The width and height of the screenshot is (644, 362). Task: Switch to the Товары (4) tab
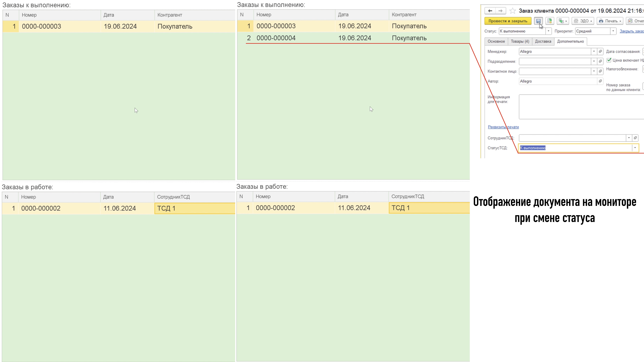[520, 41]
